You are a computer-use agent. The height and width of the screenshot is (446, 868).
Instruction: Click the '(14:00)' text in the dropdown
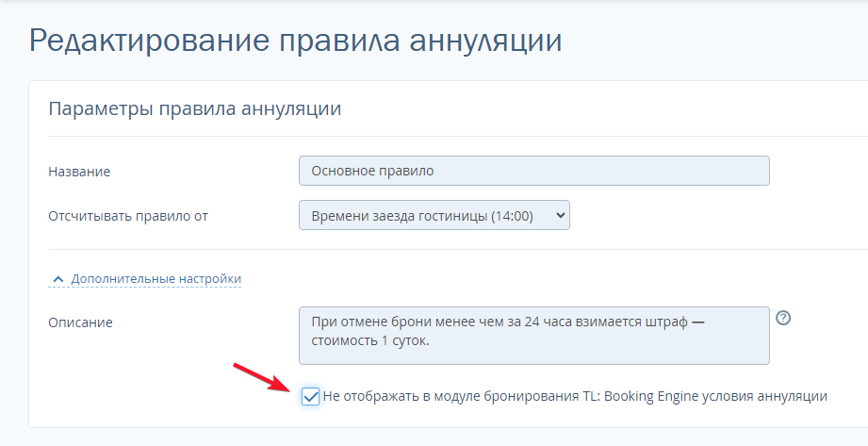coord(513,216)
